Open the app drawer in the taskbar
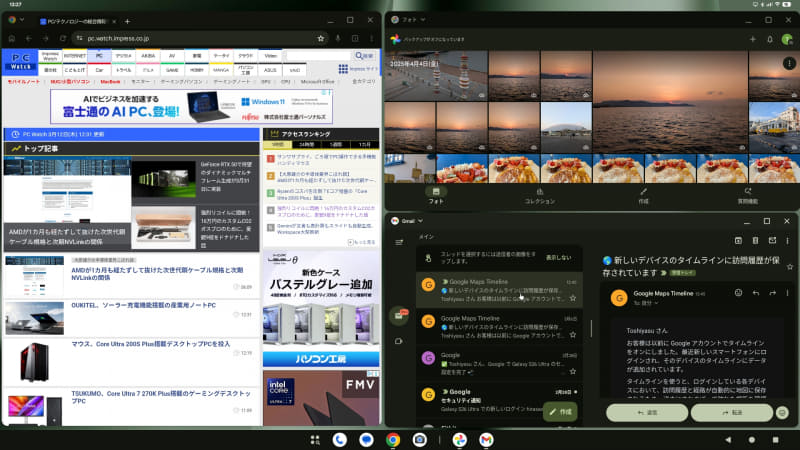The image size is (800, 450). (x=315, y=440)
